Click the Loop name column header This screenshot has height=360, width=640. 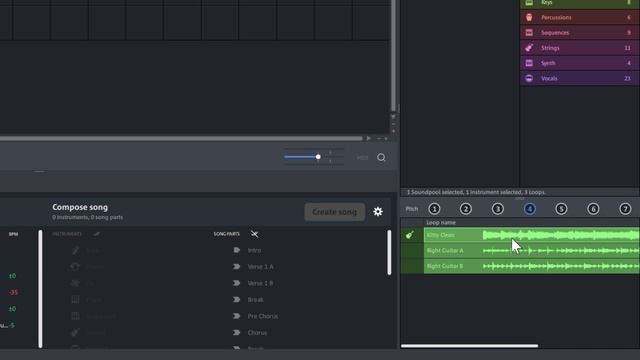tap(441, 222)
